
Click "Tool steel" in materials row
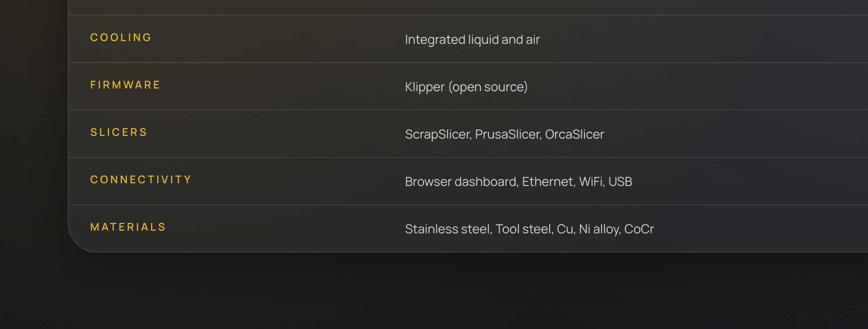pyautogui.click(x=523, y=229)
